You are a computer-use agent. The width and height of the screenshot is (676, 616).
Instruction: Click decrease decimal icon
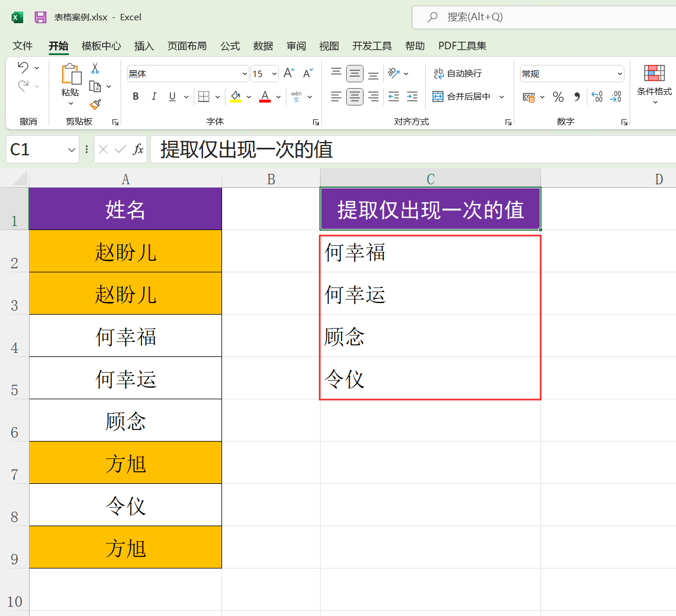coord(616,97)
